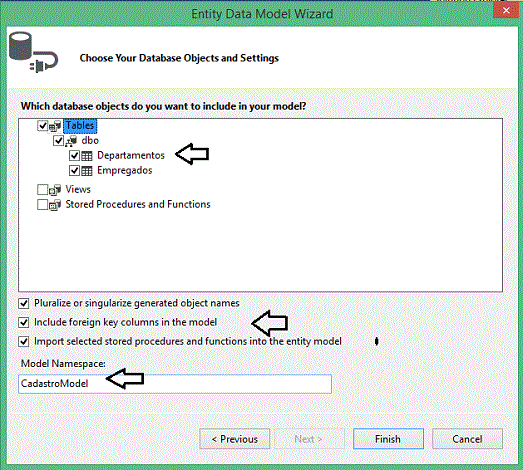Uncheck the Departamentos table checkbox
Viewport: 523px width, 470px height.
tap(74, 156)
